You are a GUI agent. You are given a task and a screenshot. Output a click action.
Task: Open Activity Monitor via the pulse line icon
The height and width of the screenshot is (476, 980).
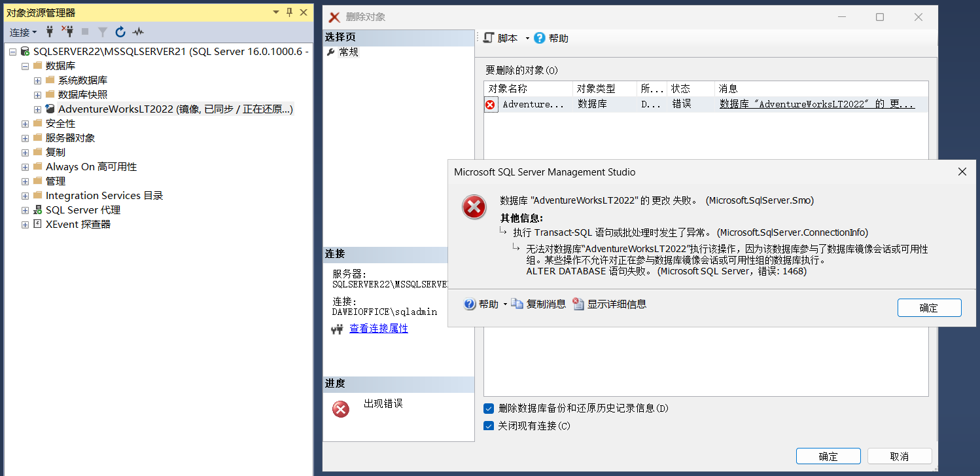(137, 31)
